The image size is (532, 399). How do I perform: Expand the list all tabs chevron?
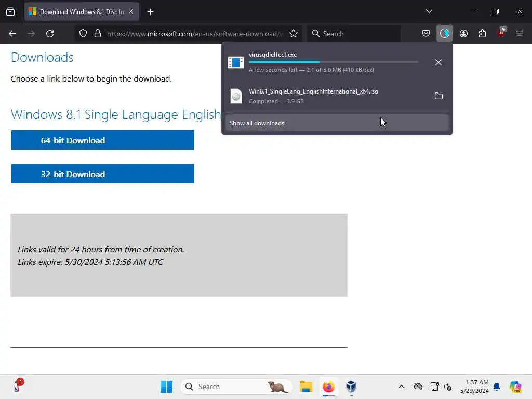pos(429,12)
